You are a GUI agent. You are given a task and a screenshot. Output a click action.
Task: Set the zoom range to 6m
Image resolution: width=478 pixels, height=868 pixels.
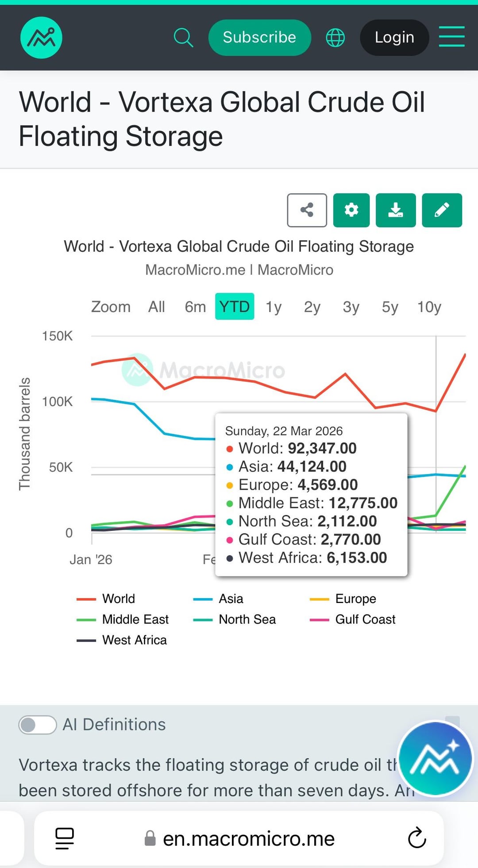coord(195,307)
